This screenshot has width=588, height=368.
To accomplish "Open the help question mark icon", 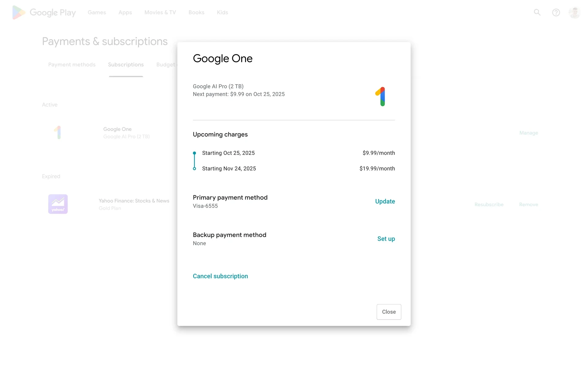I will tap(556, 13).
